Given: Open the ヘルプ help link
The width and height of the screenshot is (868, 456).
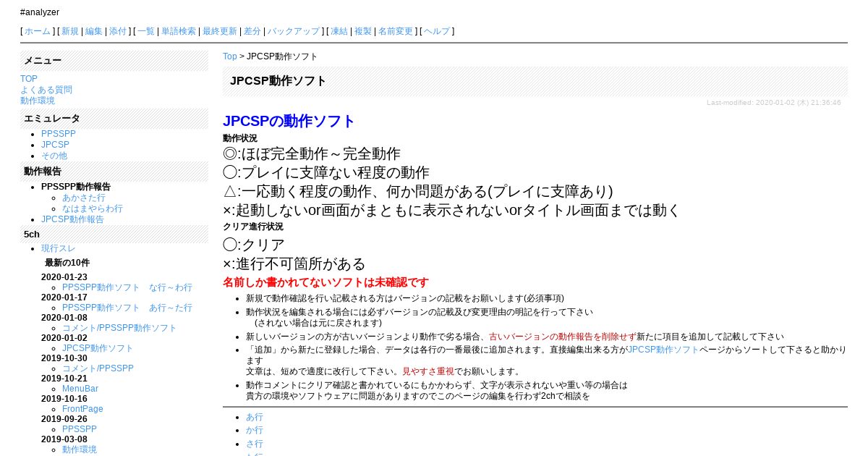Looking at the screenshot, I should (437, 31).
